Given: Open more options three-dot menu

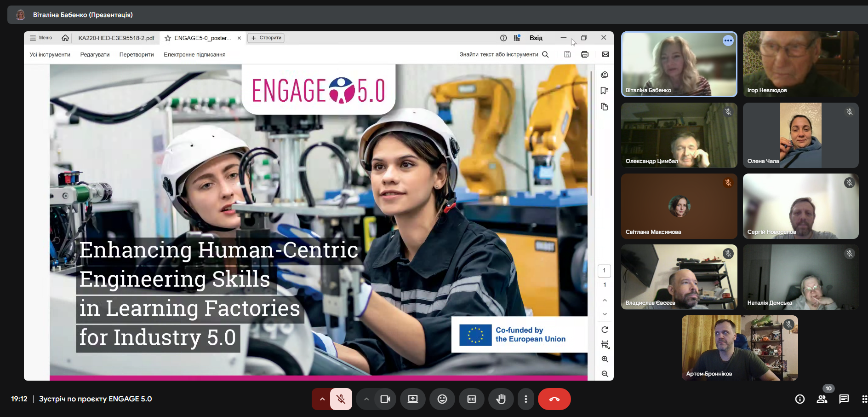Looking at the screenshot, I should click(x=525, y=399).
